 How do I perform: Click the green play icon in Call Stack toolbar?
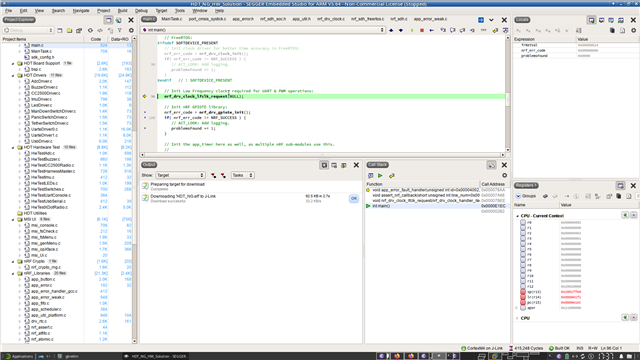[x=380, y=176]
